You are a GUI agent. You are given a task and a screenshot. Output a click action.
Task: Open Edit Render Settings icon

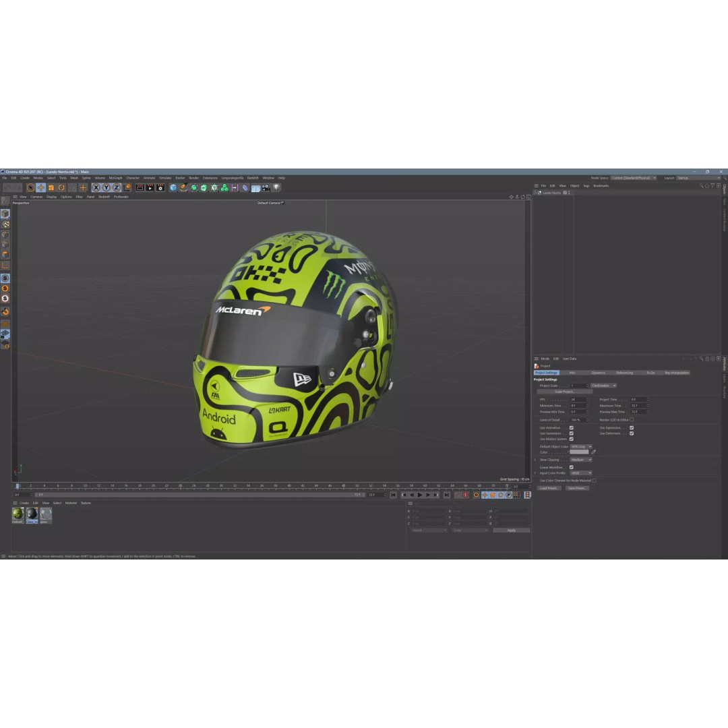click(x=160, y=187)
